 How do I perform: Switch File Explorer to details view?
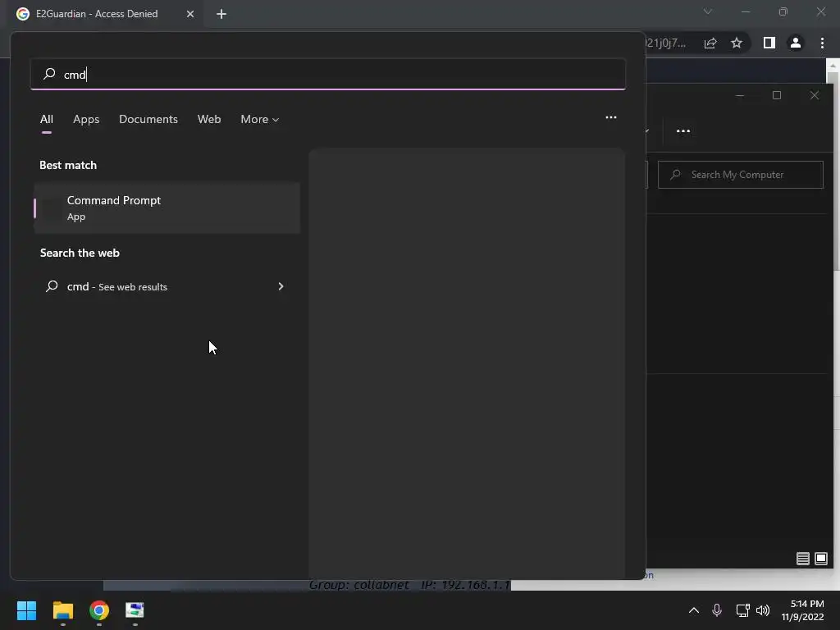click(802, 559)
